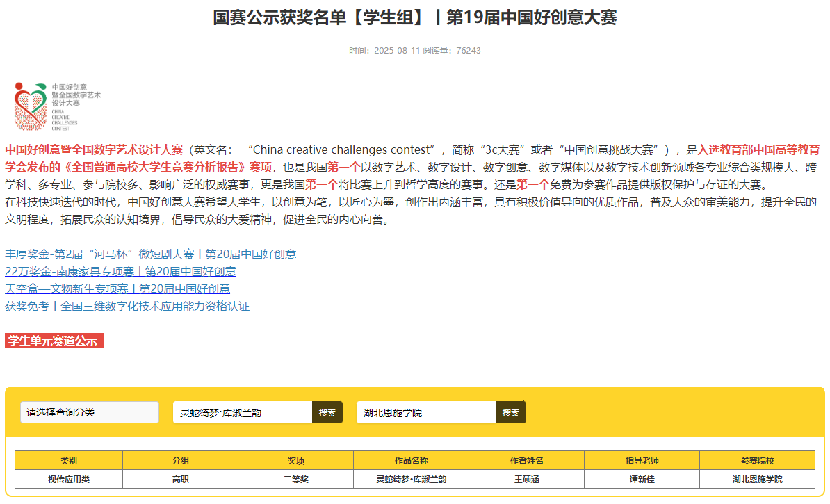The height and width of the screenshot is (504, 830).
Task: Open link 丰厚奖金-第2届河马杯微短剧大赛
Action: pos(152,254)
